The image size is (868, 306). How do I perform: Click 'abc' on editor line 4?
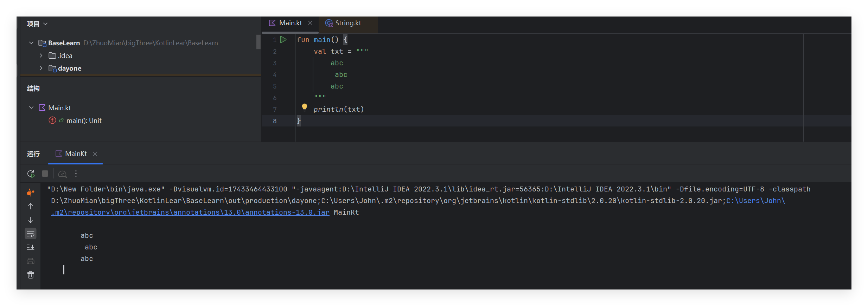[x=341, y=74]
